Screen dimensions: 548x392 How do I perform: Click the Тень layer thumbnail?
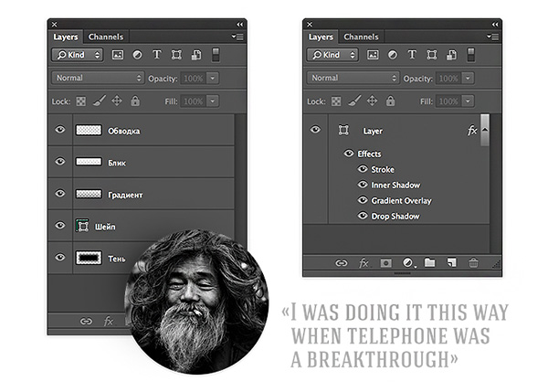(89, 258)
